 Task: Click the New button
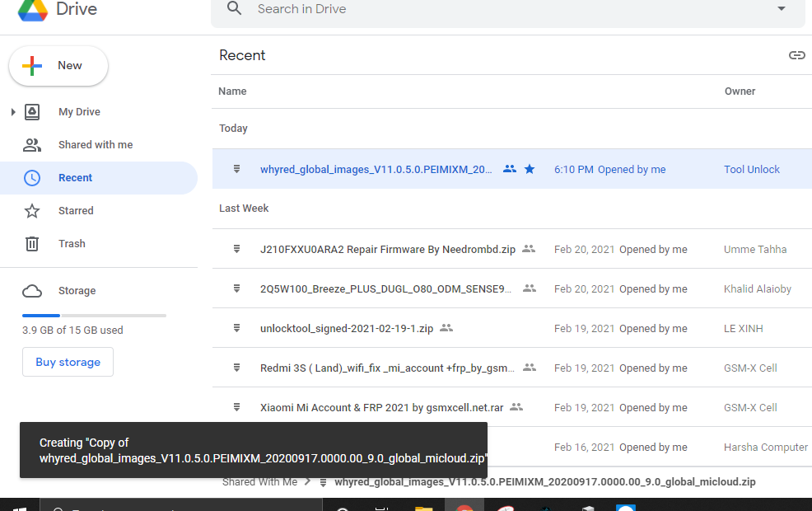[x=58, y=66]
